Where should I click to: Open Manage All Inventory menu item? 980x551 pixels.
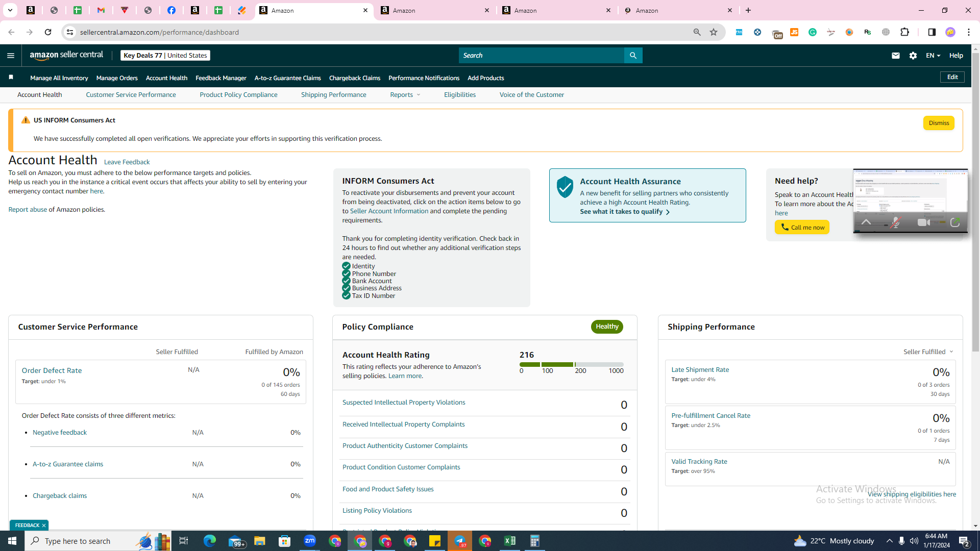(59, 78)
